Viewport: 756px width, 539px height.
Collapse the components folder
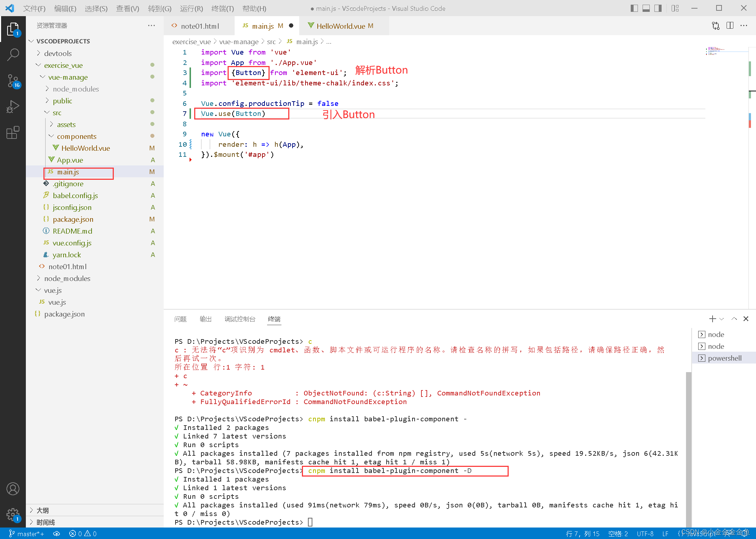(x=76, y=136)
